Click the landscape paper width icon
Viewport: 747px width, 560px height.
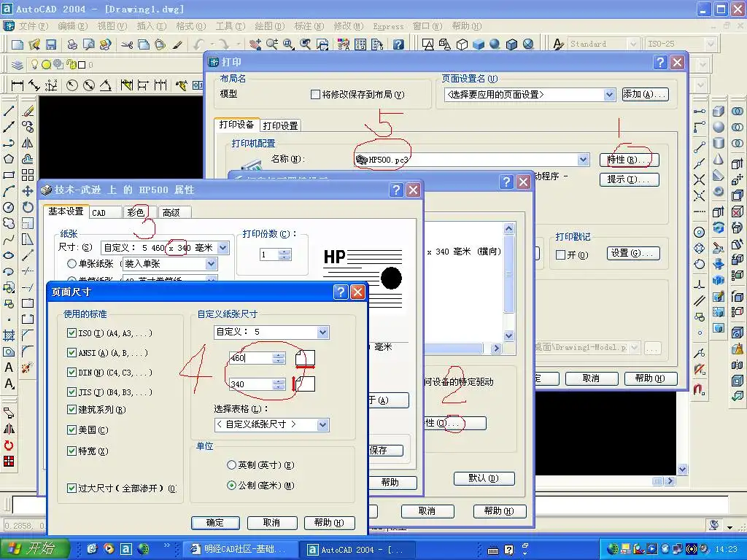click(305, 359)
